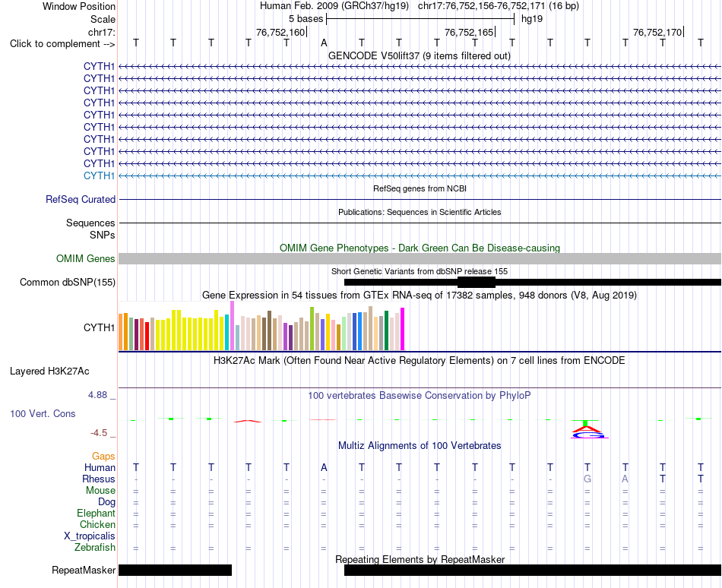Click the 'Click to complement -->' label
722x588 pixels.
[62, 44]
